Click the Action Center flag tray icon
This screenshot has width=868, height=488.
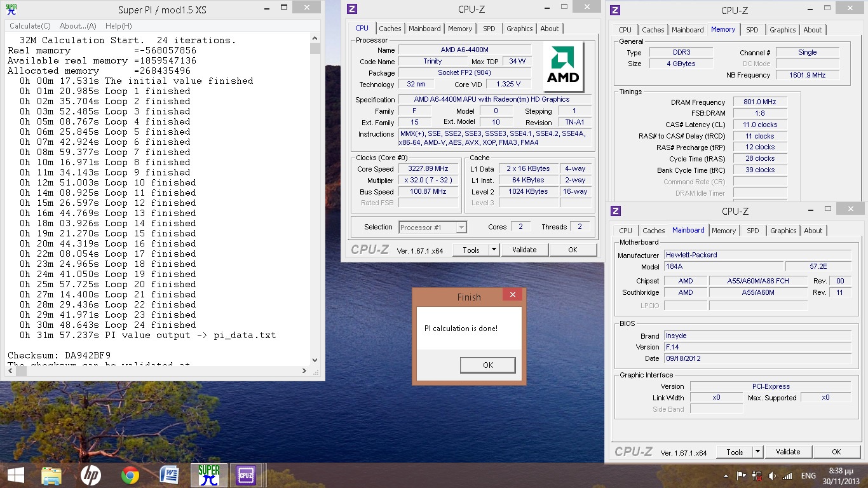(x=741, y=475)
